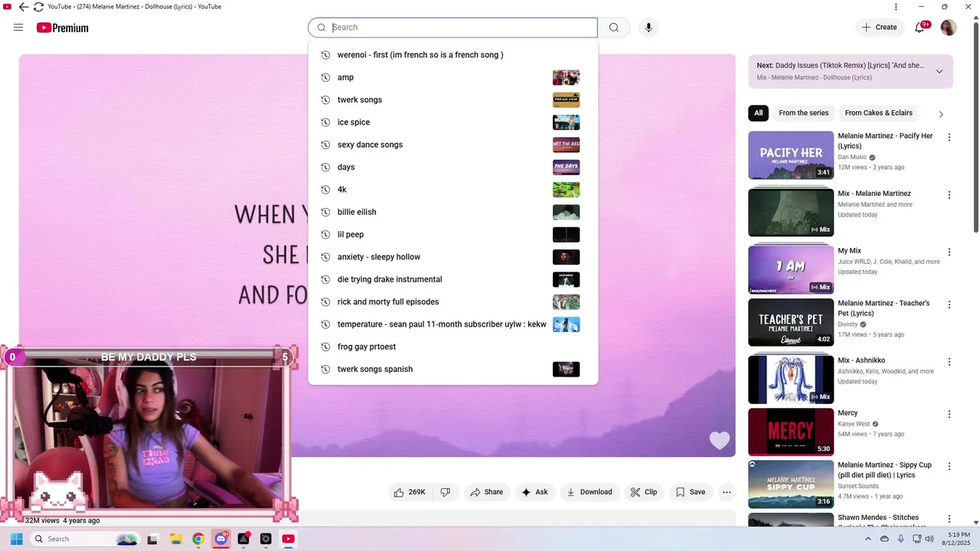Image resolution: width=980 pixels, height=551 pixels.
Task: Select search suggestion 'lil peep'
Action: [x=452, y=234]
